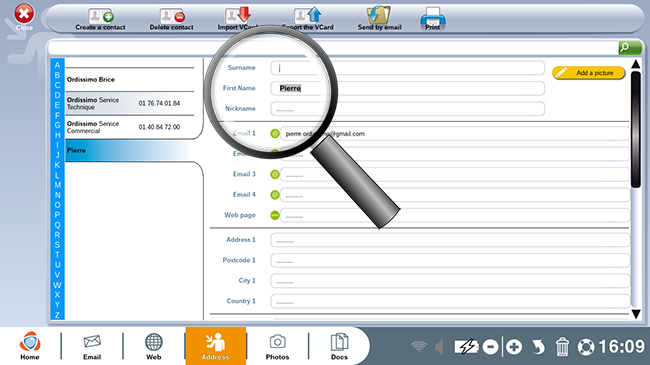Click the Surname input field
This screenshot has height=365, width=650.
point(407,68)
